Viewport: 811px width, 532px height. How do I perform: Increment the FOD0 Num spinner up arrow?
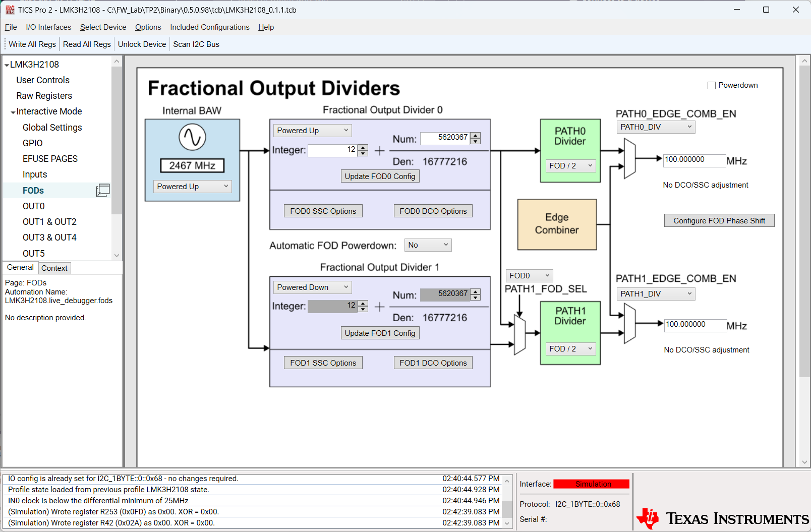[476, 135]
